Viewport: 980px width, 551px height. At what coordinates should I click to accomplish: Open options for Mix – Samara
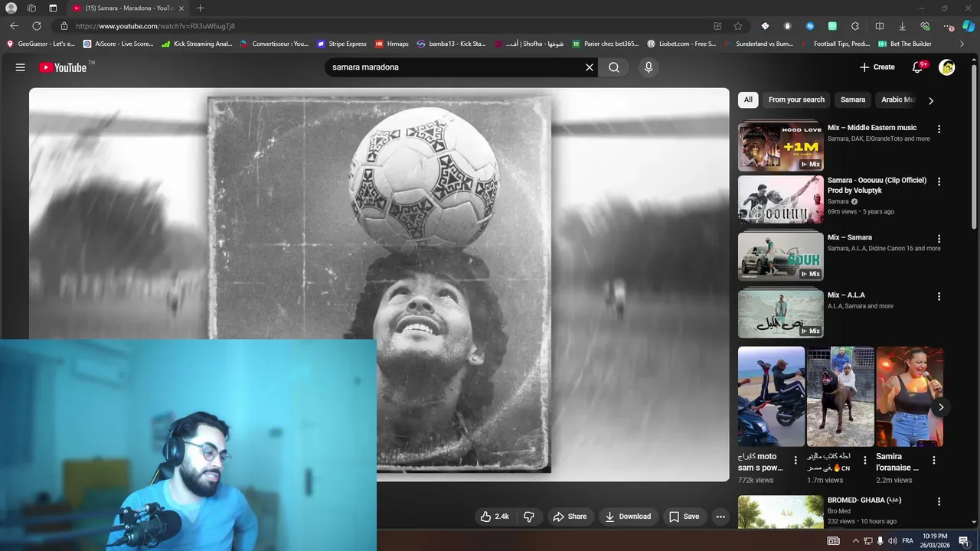939,239
